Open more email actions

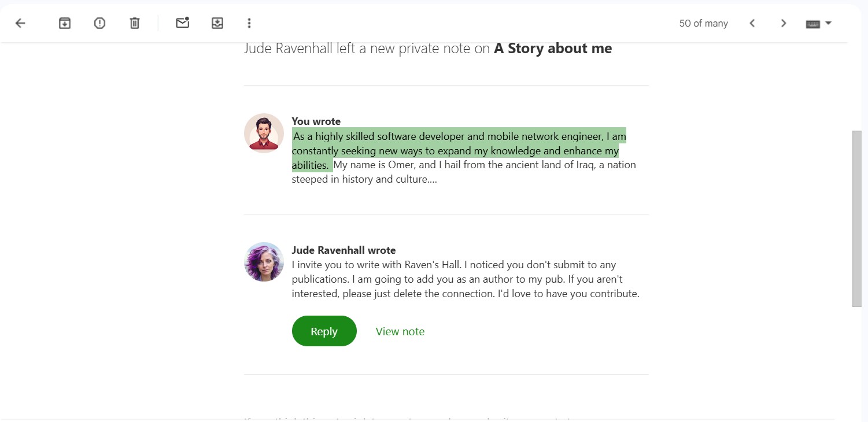[x=249, y=23]
